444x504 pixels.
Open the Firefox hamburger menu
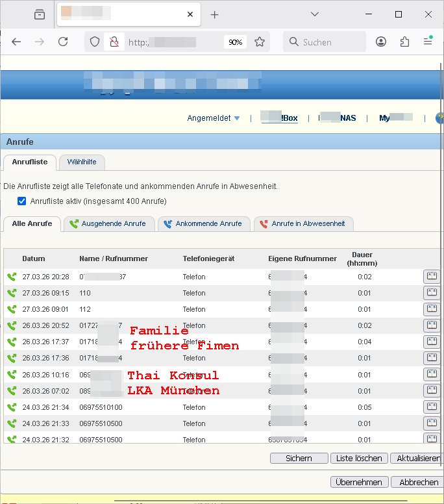(428, 42)
